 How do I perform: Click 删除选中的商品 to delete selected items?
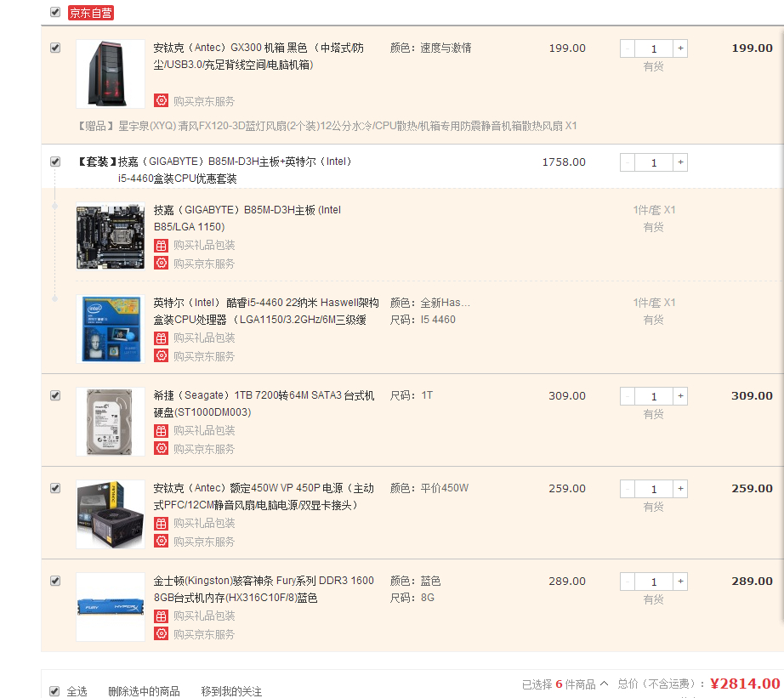(x=144, y=691)
